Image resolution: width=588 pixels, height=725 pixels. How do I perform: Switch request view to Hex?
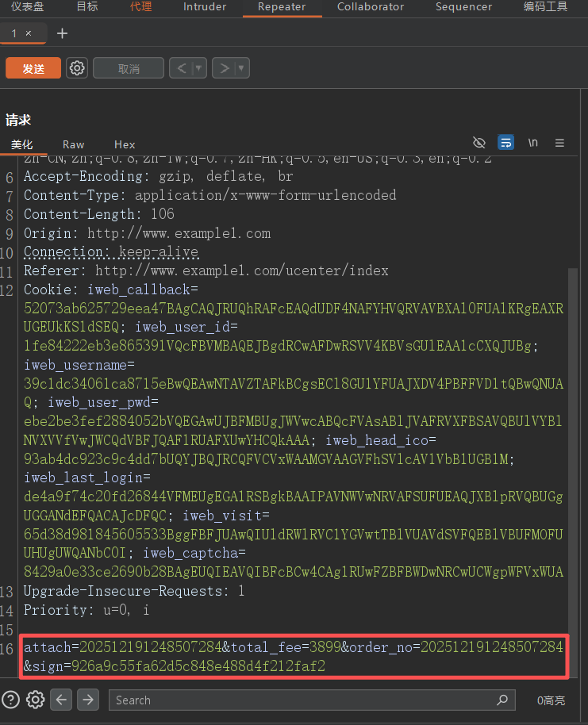tap(125, 144)
